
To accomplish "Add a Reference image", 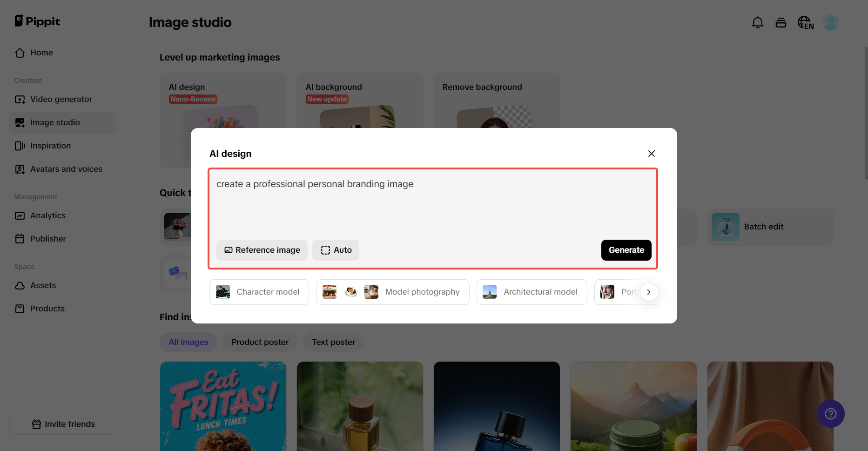I will 262,250.
